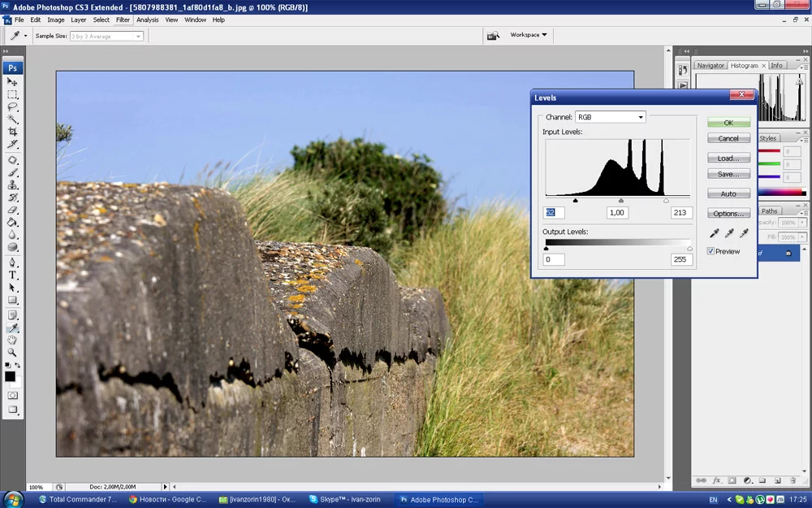
Task: Open the Sample Size dropdown
Action: pos(106,36)
